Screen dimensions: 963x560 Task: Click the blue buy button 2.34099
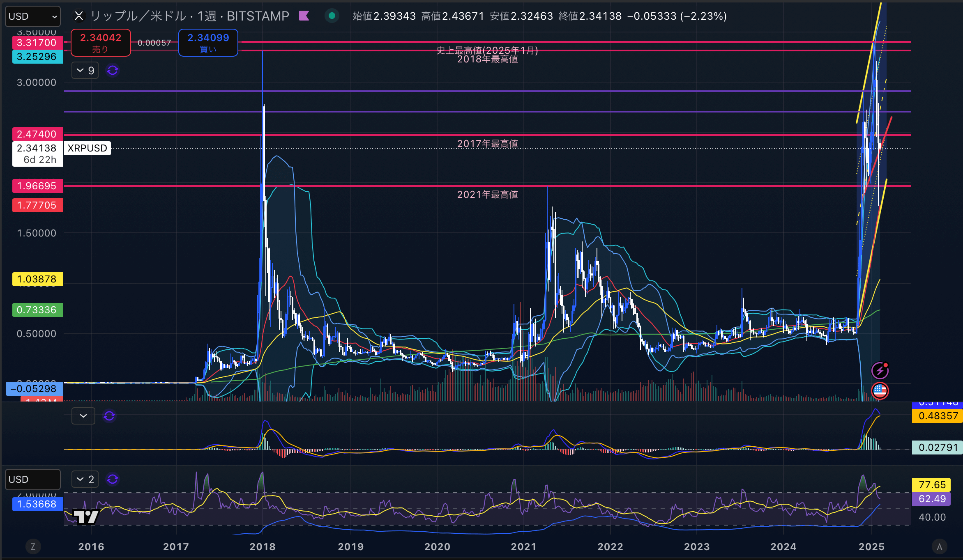point(208,43)
